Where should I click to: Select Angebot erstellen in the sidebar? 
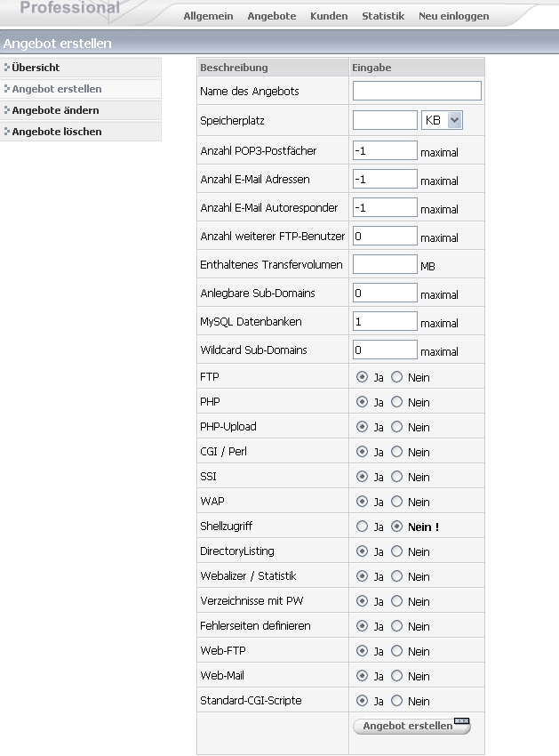[81, 89]
